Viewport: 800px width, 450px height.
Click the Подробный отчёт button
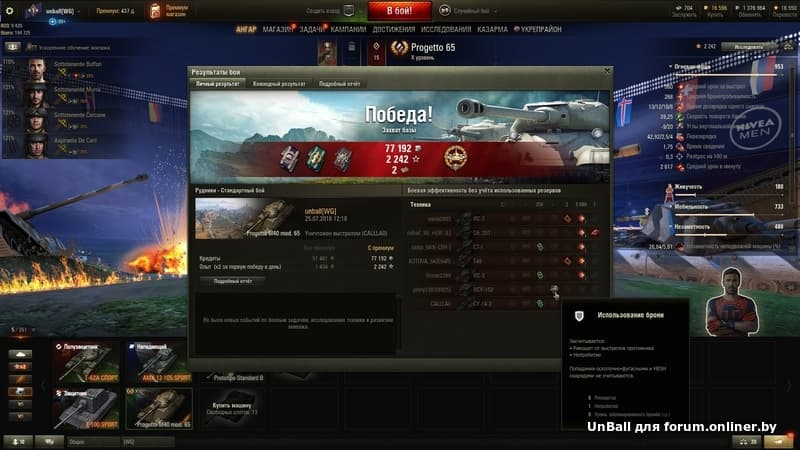pos(233,281)
